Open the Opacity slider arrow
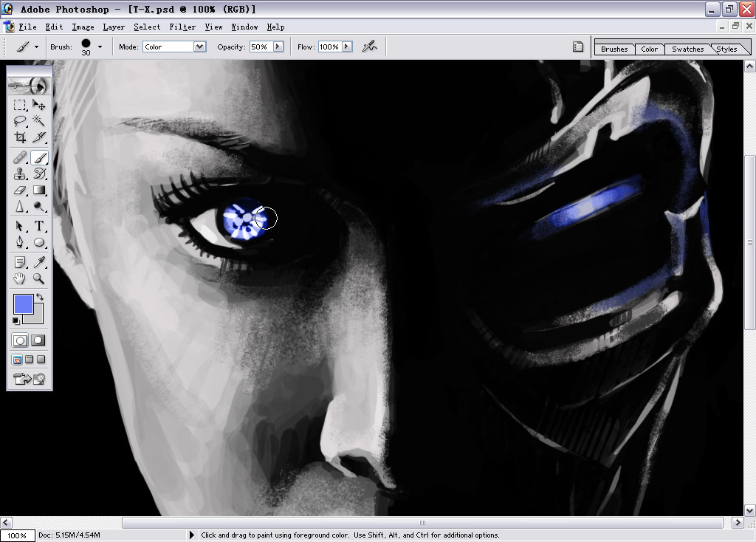Image resolution: width=756 pixels, height=542 pixels. point(278,47)
